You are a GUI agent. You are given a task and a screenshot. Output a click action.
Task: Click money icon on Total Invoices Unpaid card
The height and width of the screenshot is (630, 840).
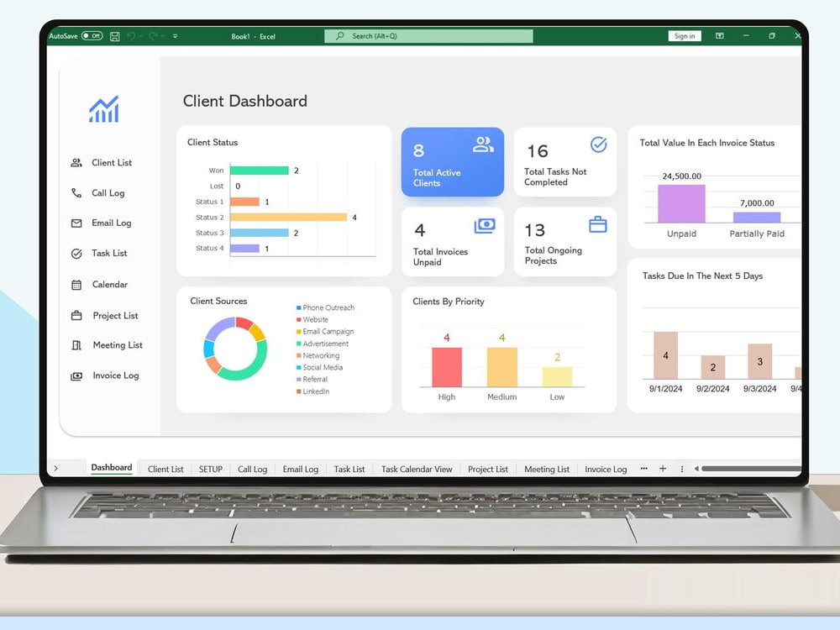tap(485, 225)
